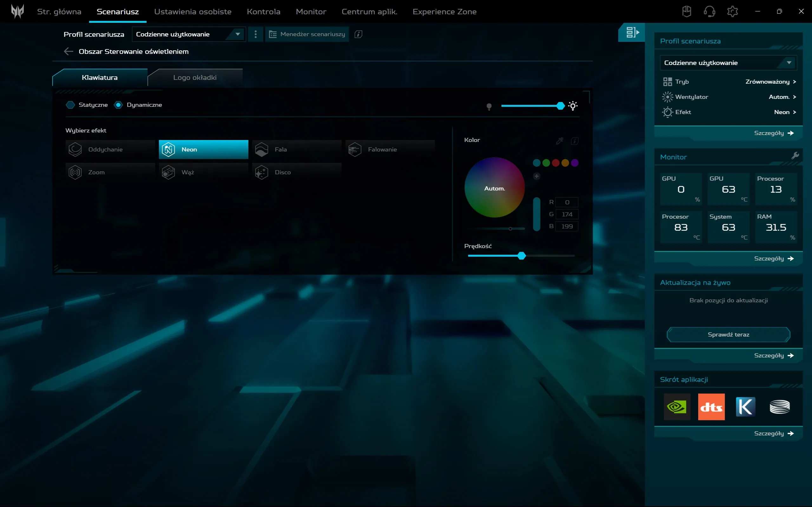This screenshot has height=507, width=812.
Task: Go back using the left arrow
Action: pos(69,51)
